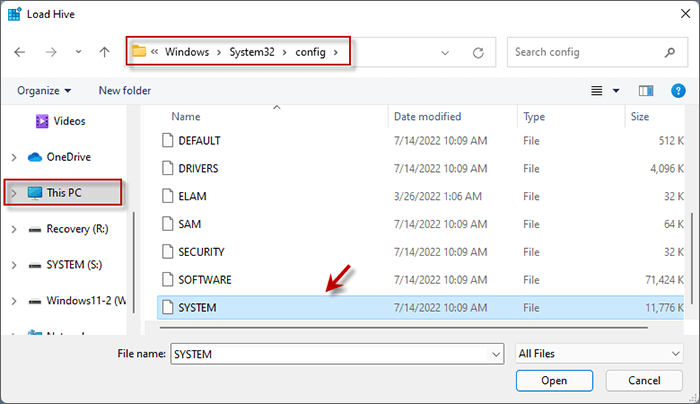Click the Up directory arrow
The image size is (700, 404).
pos(105,51)
